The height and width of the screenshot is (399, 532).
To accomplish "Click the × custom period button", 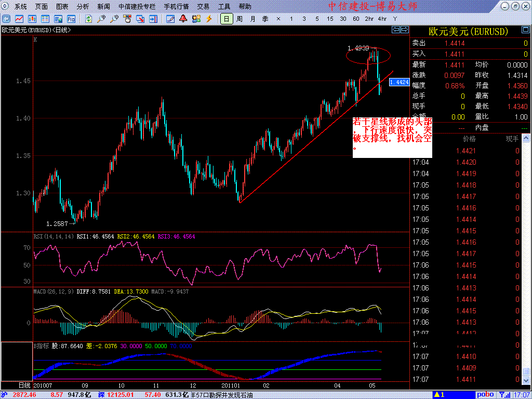I will click(278, 19).
